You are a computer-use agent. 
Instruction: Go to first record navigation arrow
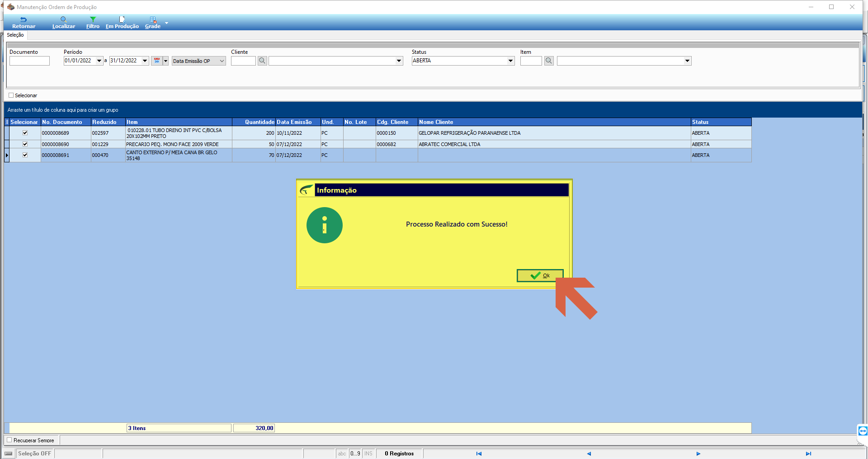[x=479, y=454]
